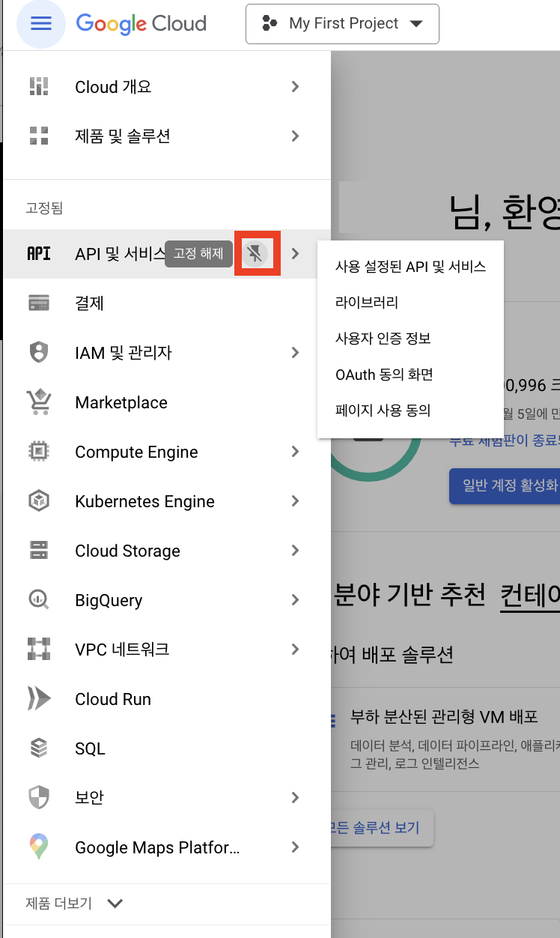Open the My First Project selector dropdown

(342, 24)
